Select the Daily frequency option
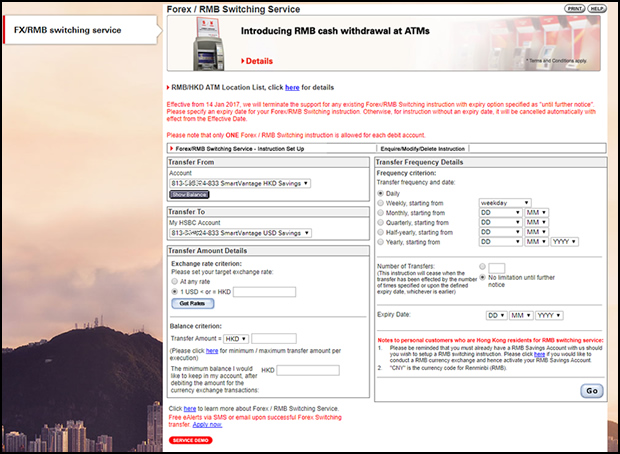620x454 pixels. [381, 192]
